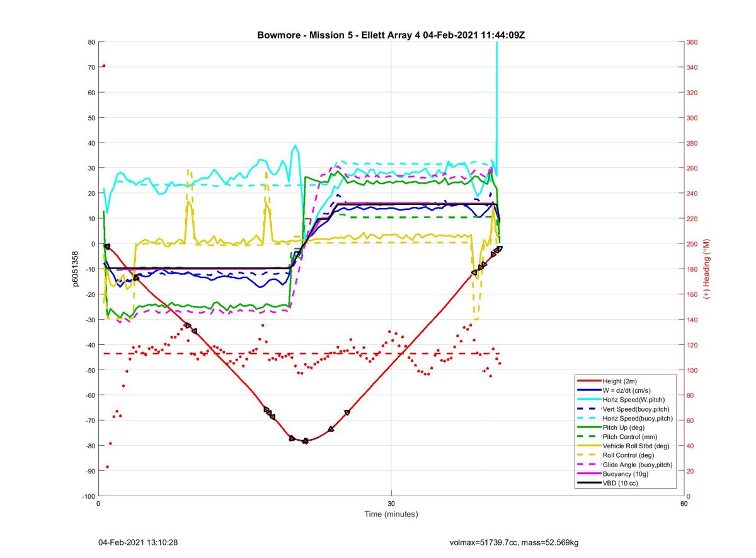This screenshot has width=756, height=558.
Task: Select the 'Pitch Up (deg)' legend entry
Action: 624,427
